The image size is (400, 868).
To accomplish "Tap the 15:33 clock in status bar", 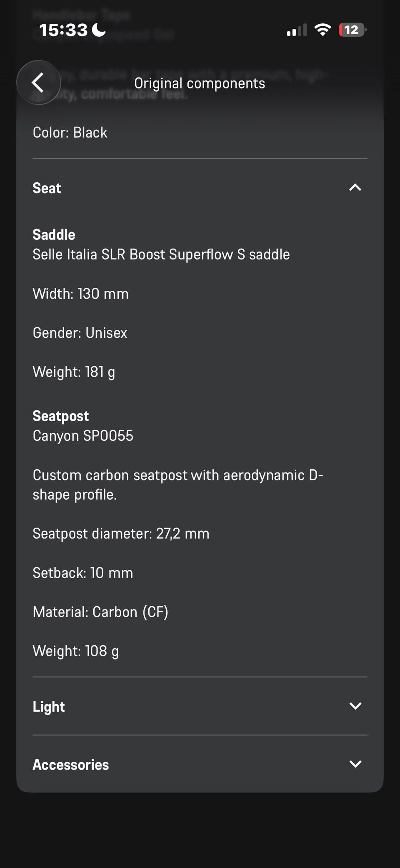I will pos(63,30).
